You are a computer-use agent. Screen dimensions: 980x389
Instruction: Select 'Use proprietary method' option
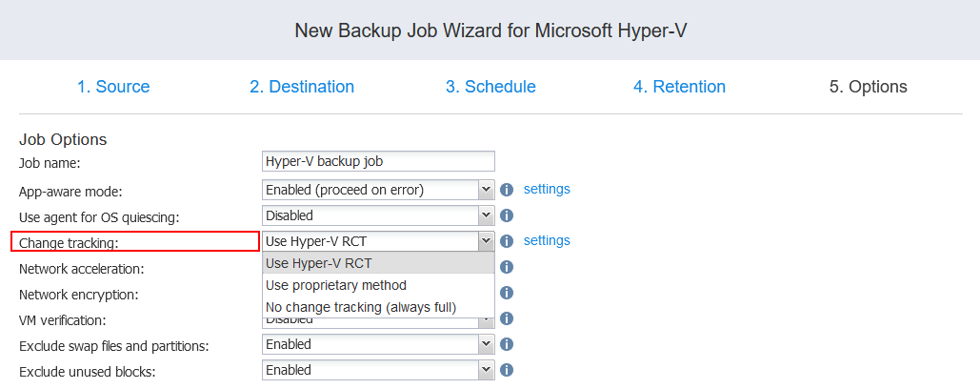(336, 285)
